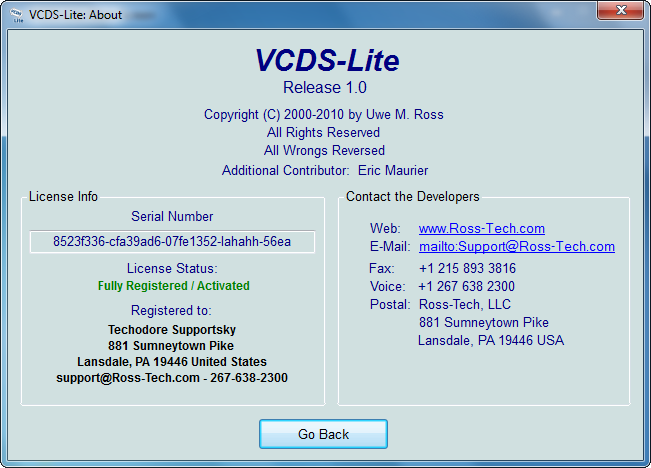This screenshot has height=468, width=651.
Task: Click the Contact the Developers group label
Action: pos(413,196)
